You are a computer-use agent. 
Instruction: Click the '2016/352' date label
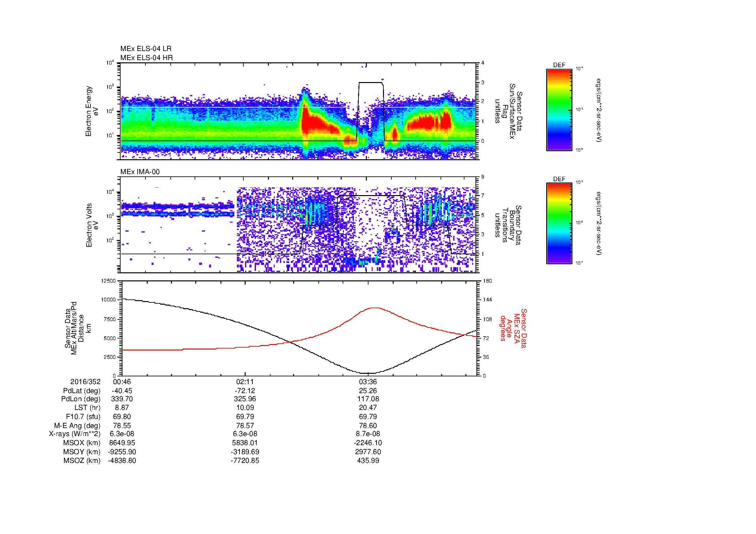pyautogui.click(x=85, y=382)
